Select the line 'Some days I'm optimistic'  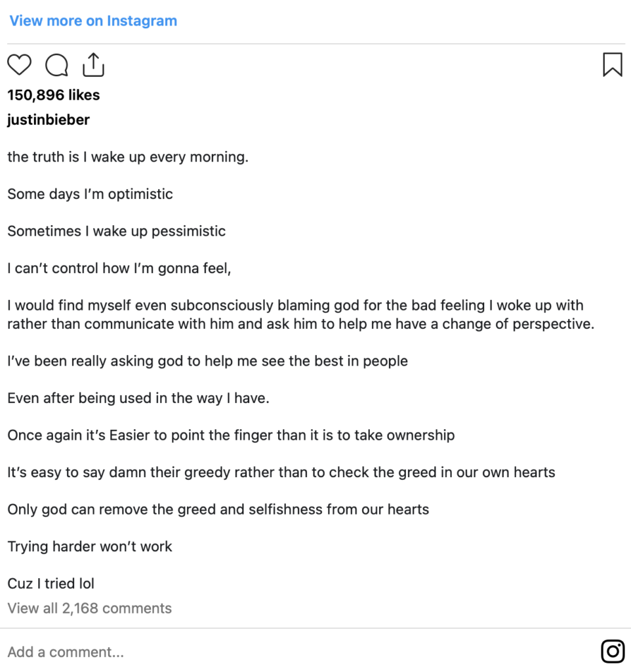[90, 194]
